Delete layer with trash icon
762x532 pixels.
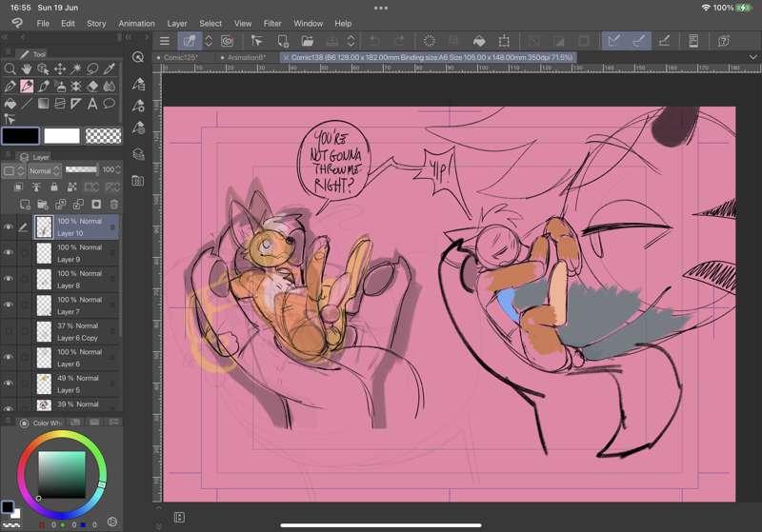[113, 205]
